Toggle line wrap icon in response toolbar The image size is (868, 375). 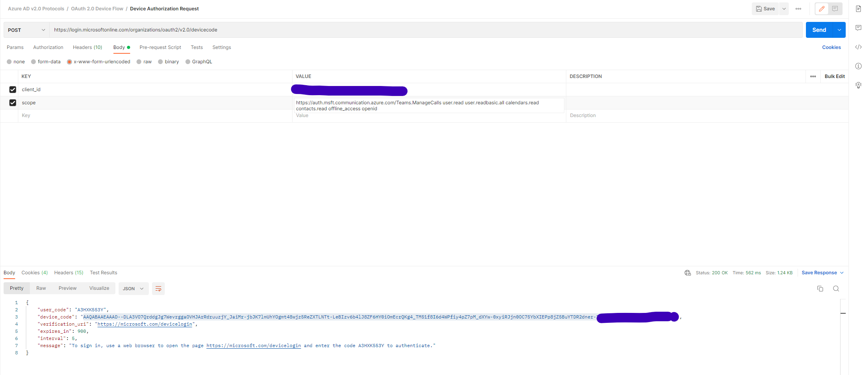pos(158,289)
